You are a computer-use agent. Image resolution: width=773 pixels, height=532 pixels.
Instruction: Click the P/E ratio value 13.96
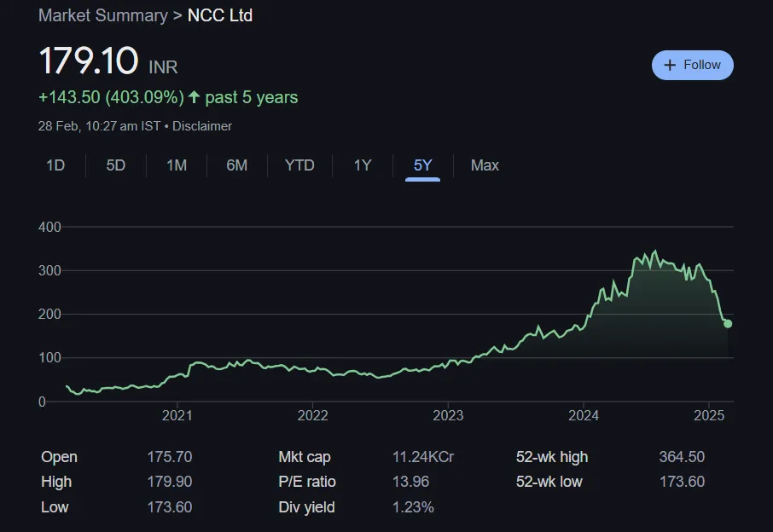click(x=410, y=482)
